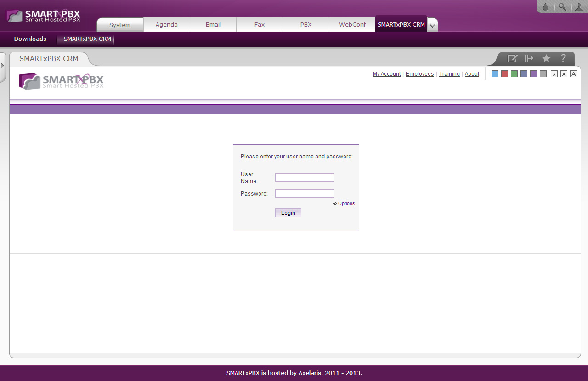Focus the User Name input field
This screenshot has height=381, width=588.
pos(305,178)
